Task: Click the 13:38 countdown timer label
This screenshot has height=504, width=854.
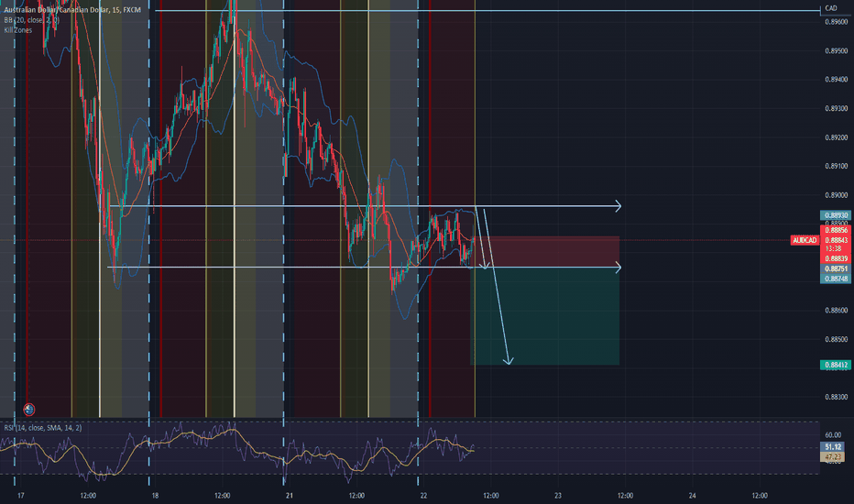Action: click(833, 248)
